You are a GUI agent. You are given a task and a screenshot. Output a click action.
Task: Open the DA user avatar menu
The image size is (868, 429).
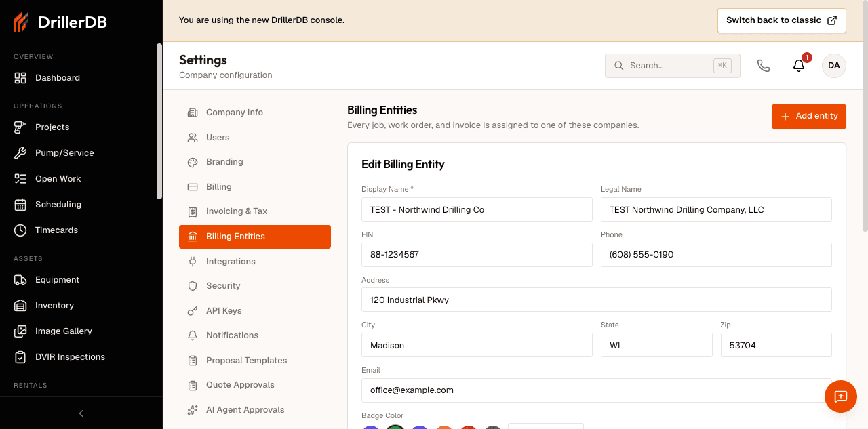[x=834, y=66]
